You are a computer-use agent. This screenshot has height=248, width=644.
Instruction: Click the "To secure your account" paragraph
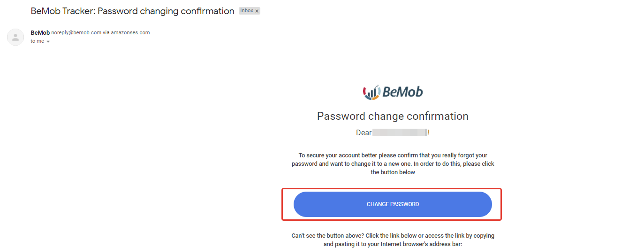(393, 164)
